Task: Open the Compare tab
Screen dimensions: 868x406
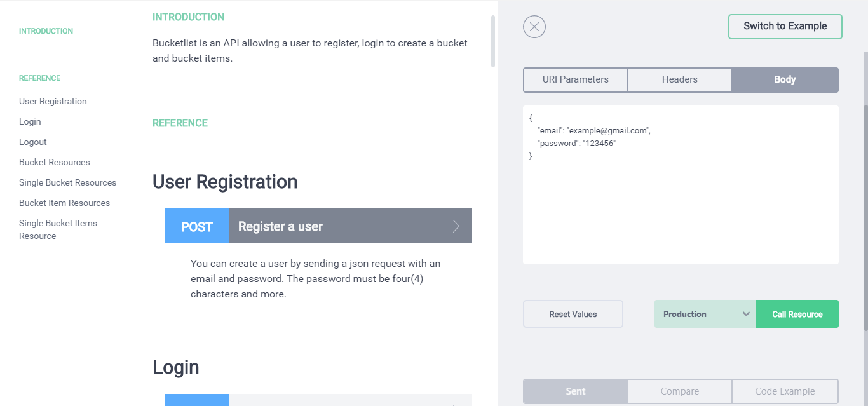Action: click(679, 391)
